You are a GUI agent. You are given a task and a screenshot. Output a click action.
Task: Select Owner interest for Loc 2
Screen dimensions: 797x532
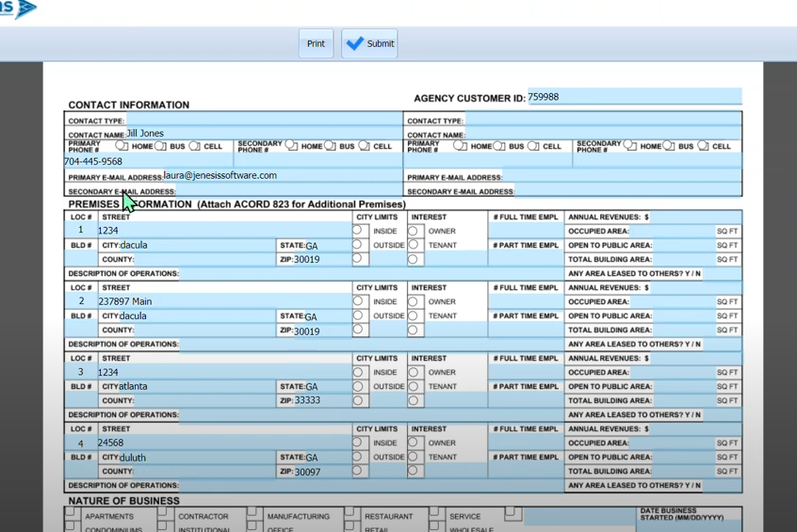pos(414,302)
